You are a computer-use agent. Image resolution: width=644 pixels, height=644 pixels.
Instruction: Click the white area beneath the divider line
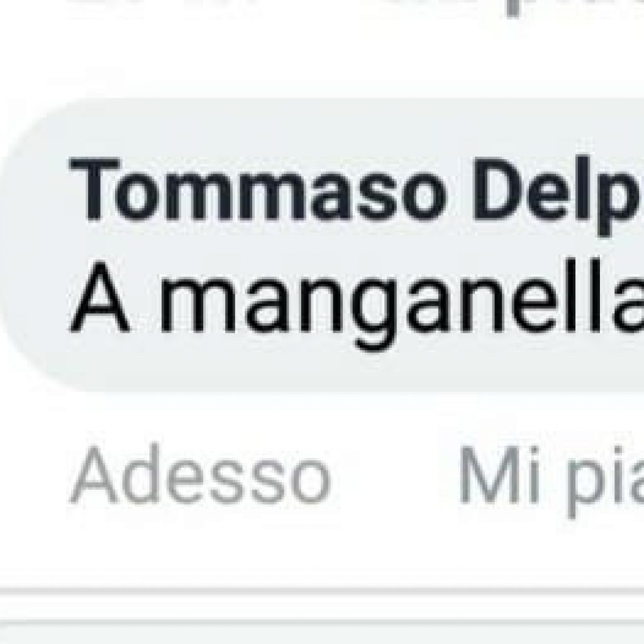322,608
